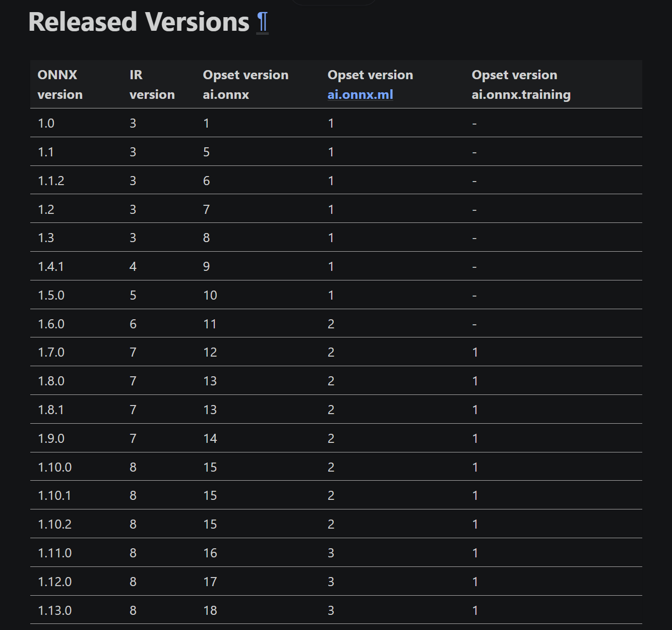This screenshot has width=672, height=630.
Task: Select ONNX version 1.4.1 cell
Action: pyautogui.click(x=51, y=266)
